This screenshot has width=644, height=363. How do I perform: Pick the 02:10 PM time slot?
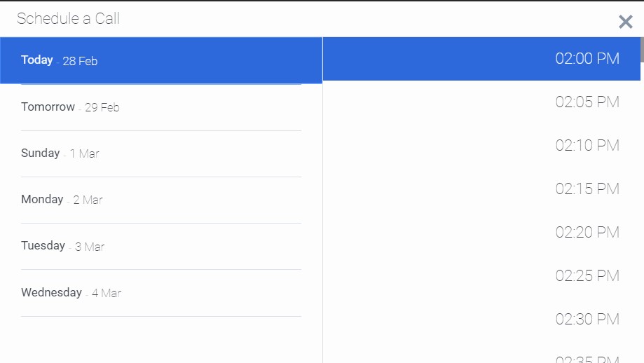tap(587, 146)
